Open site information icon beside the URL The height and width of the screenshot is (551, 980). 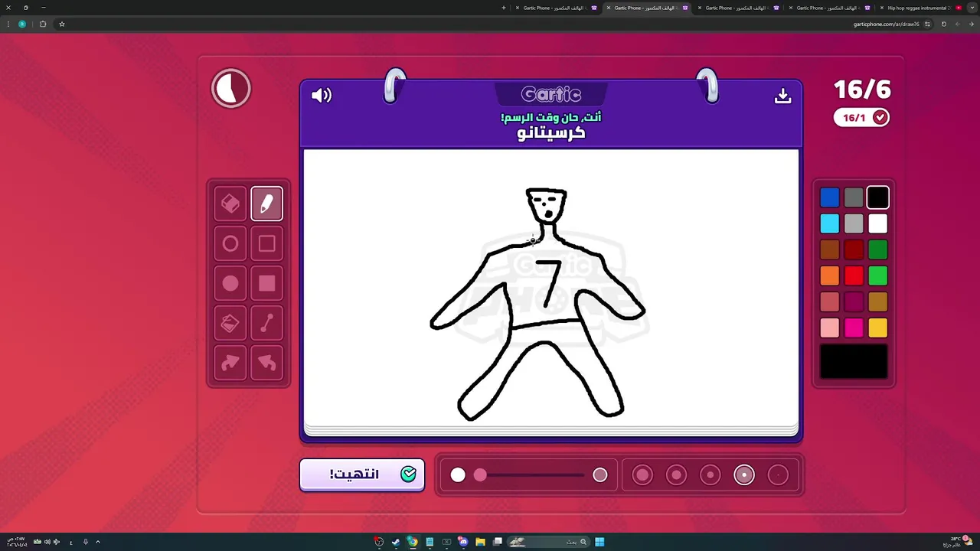[927, 24]
